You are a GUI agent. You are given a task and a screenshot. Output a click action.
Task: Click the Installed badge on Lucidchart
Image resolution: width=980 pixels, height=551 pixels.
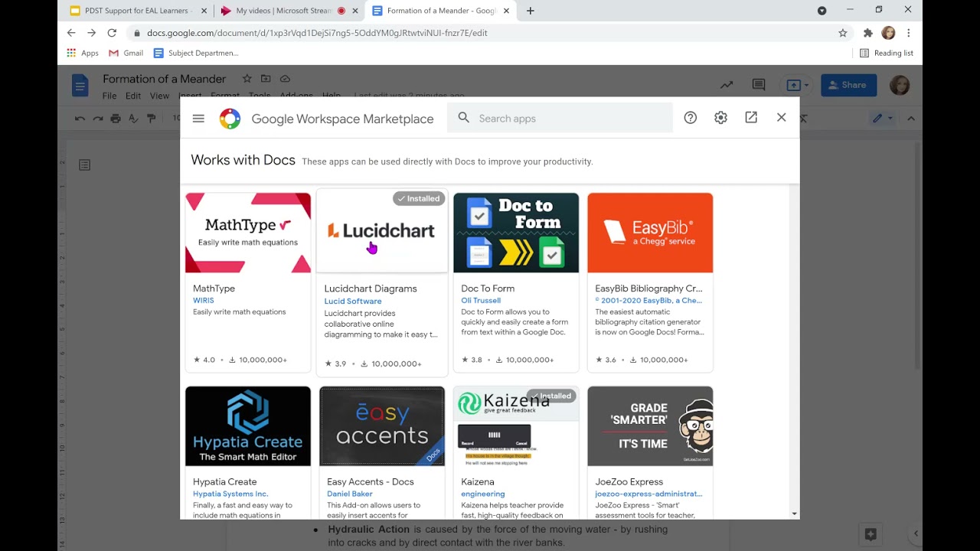pos(419,199)
